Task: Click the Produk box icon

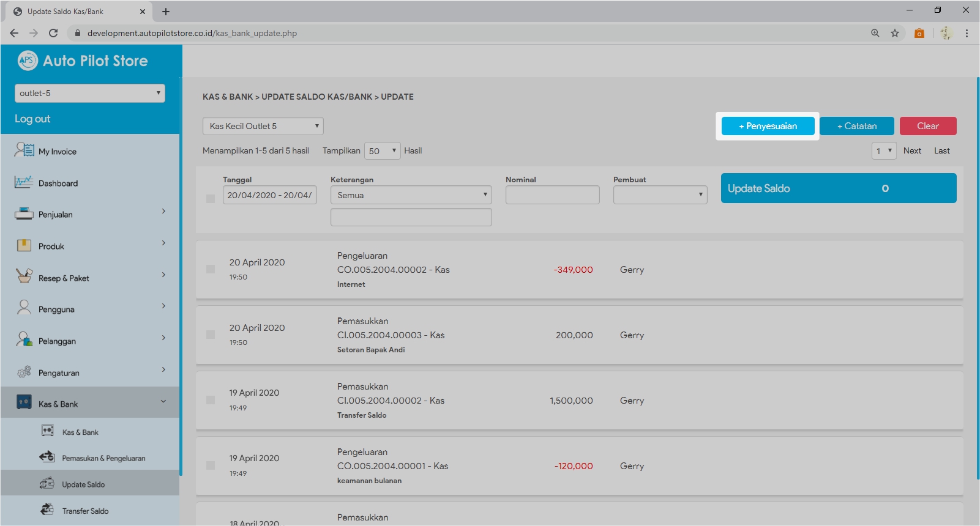Action: pos(24,246)
